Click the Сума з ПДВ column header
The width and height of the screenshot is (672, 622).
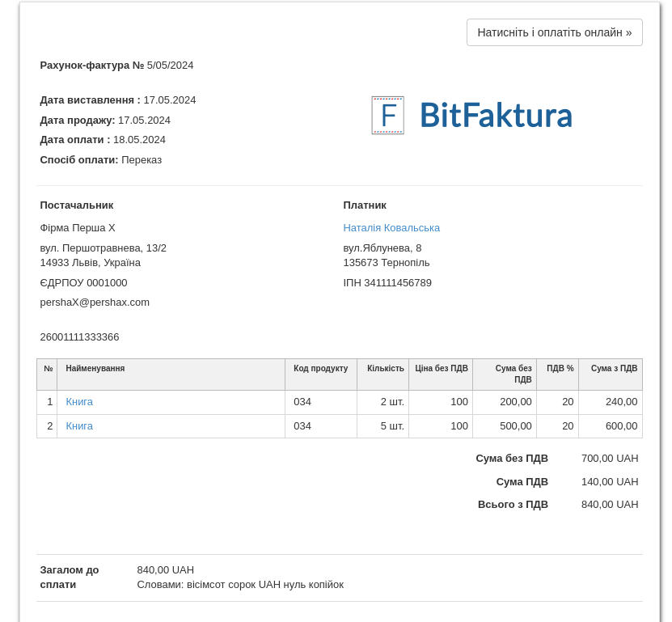pyautogui.click(x=614, y=369)
